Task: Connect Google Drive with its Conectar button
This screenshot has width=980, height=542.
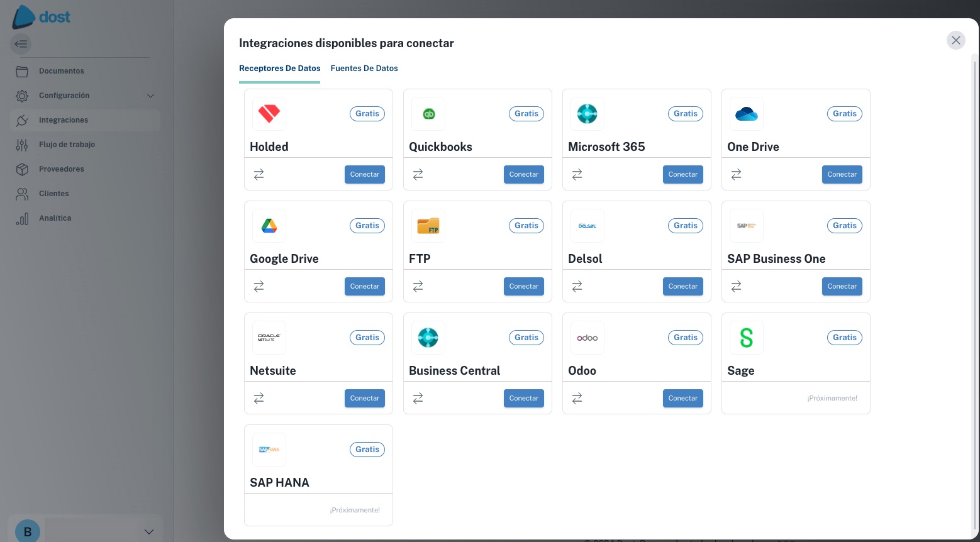Action: [x=364, y=286]
